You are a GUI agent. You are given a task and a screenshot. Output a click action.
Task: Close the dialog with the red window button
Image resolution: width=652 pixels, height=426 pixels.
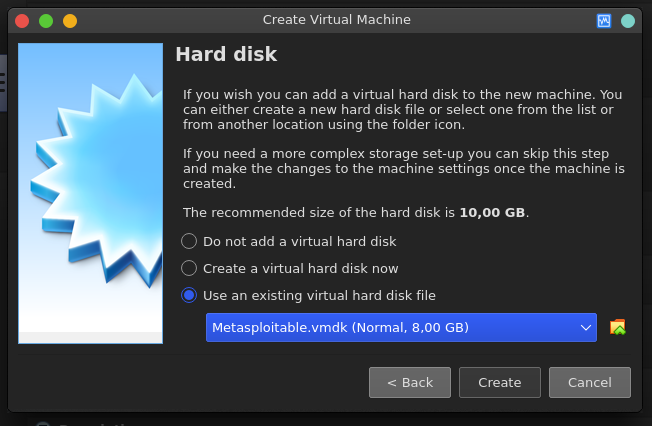point(22,21)
